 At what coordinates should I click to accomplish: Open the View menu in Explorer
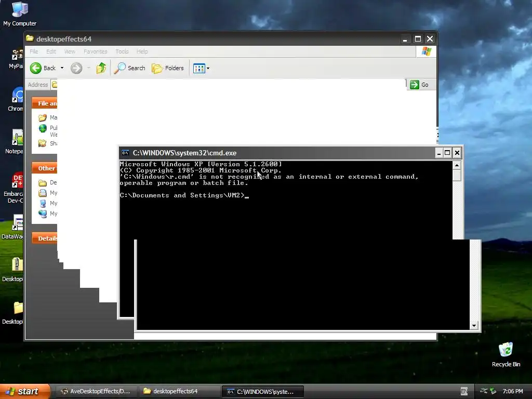tap(70, 51)
